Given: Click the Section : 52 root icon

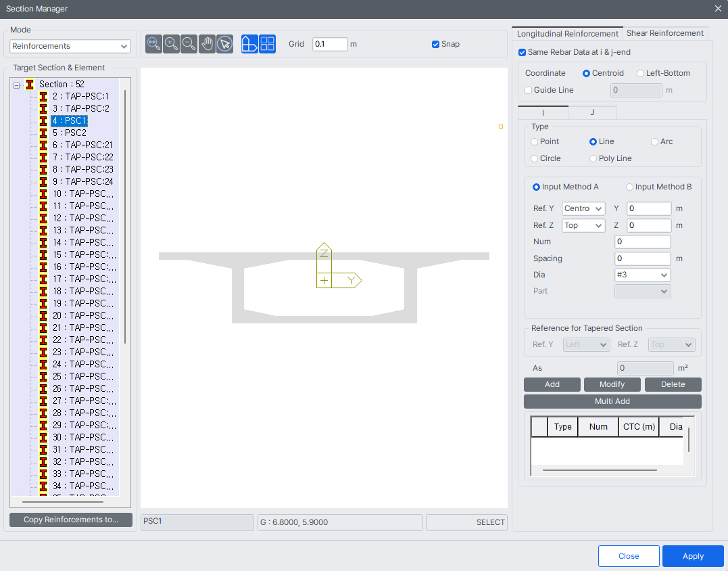Looking at the screenshot, I should point(30,85).
